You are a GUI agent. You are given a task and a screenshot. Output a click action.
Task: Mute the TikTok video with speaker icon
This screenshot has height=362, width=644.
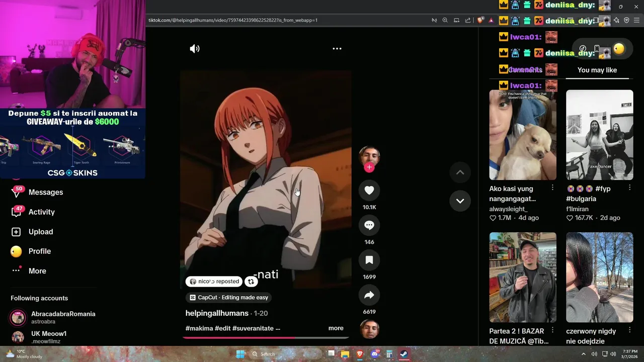pyautogui.click(x=195, y=49)
